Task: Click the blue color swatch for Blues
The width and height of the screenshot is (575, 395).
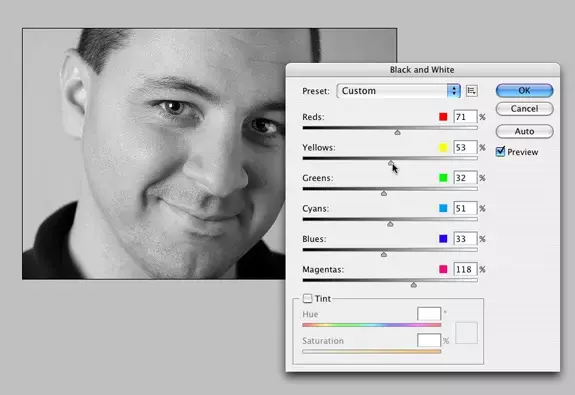Action: click(x=443, y=239)
